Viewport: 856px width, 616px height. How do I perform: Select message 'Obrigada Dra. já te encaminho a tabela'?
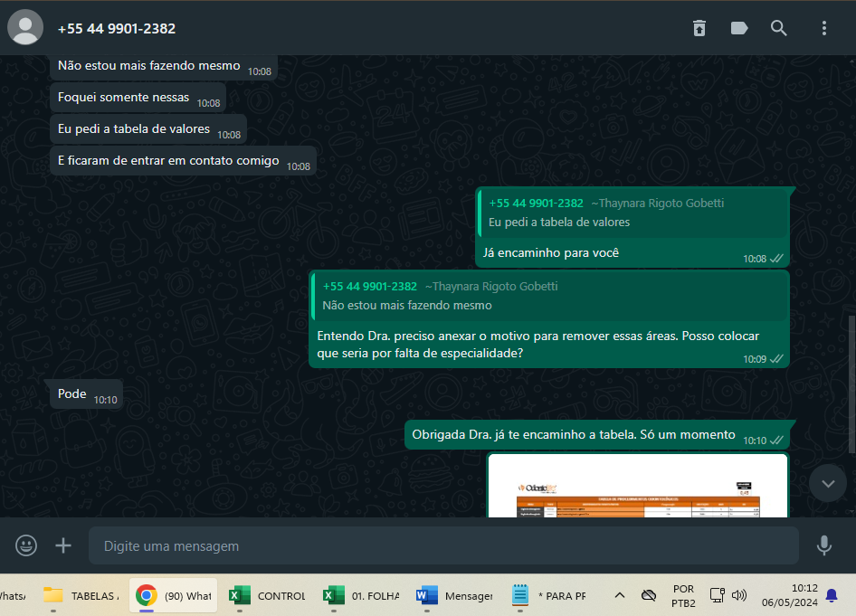[x=596, y=435]
